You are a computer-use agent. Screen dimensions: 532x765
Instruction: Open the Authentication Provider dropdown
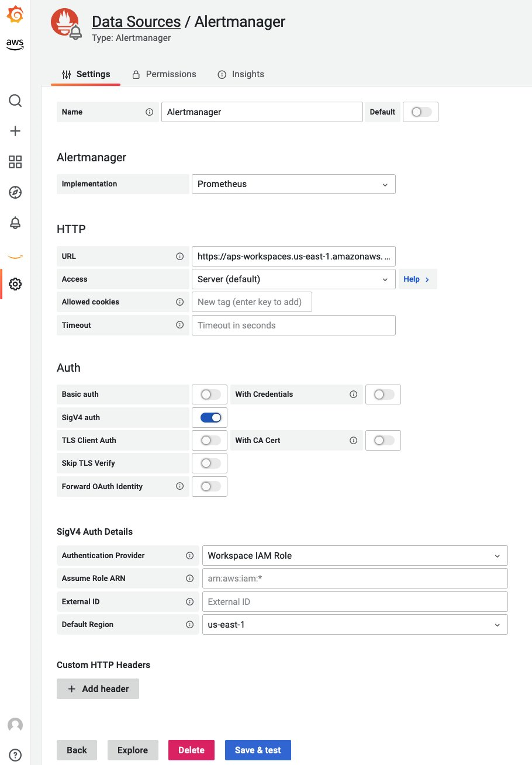coord(355,555)
